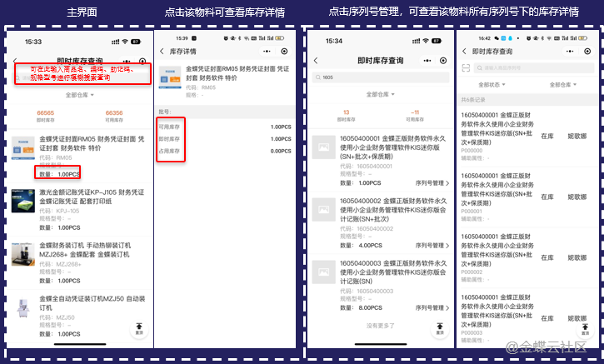This screenshot has height=364, width=604.
Task: Expand 全部仓库 dropdown on the 15:34 screen
Action: pyautogui.click(x=380, y=94)
